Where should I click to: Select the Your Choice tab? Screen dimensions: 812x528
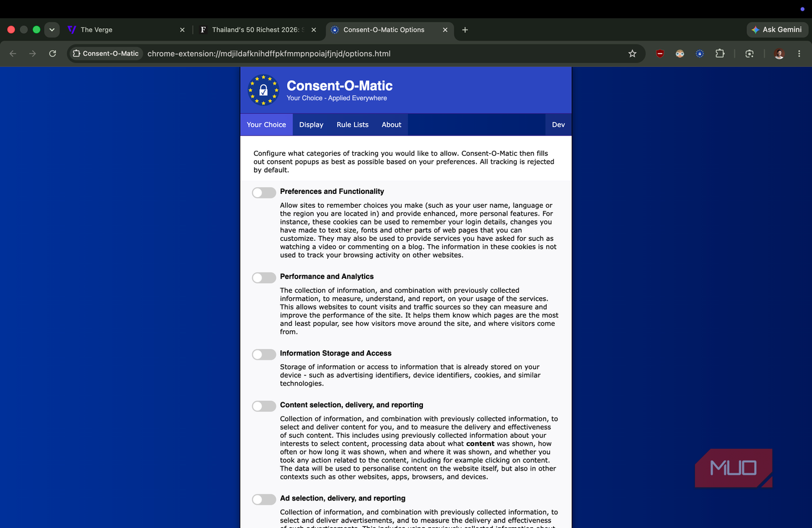(266, 124)
